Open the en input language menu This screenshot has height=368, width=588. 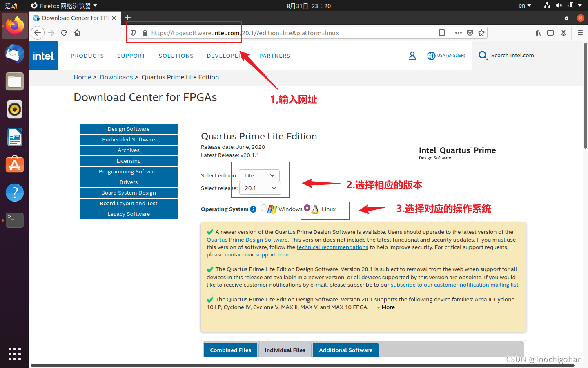coord(525,6)
